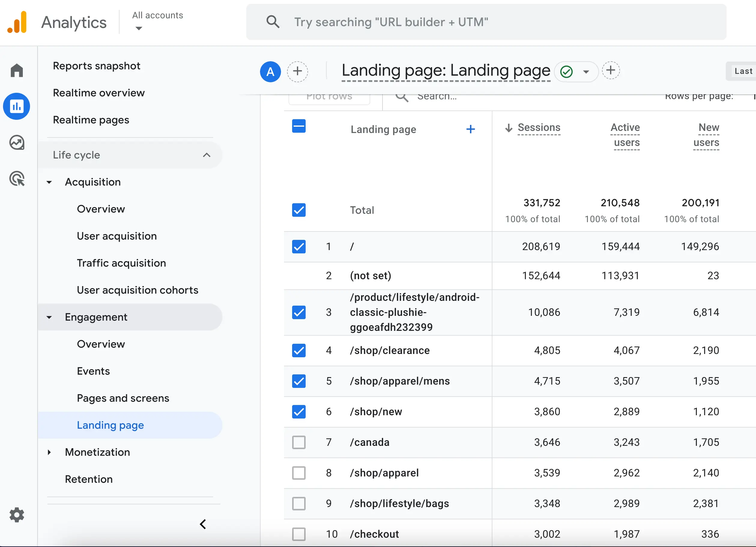756x547 pixels.
Task: Go to Traffic acquisition report
Action: click(121, 263)
